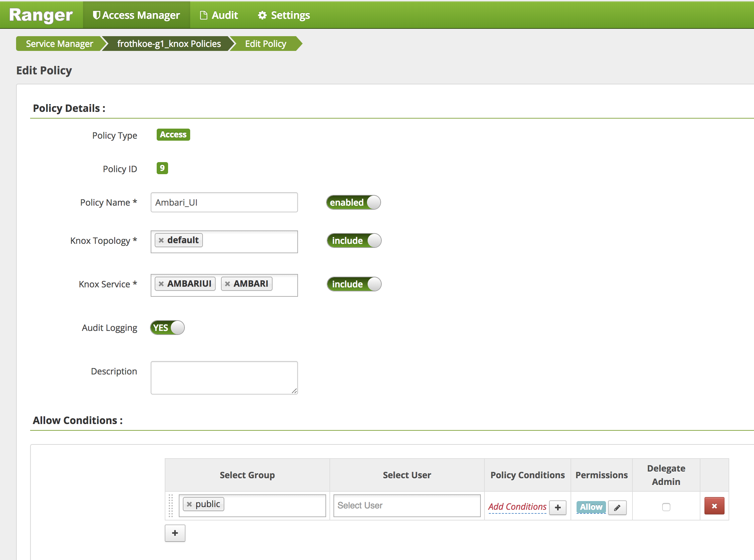
Task: Delete the allow condition row
Action: (714, 506)
